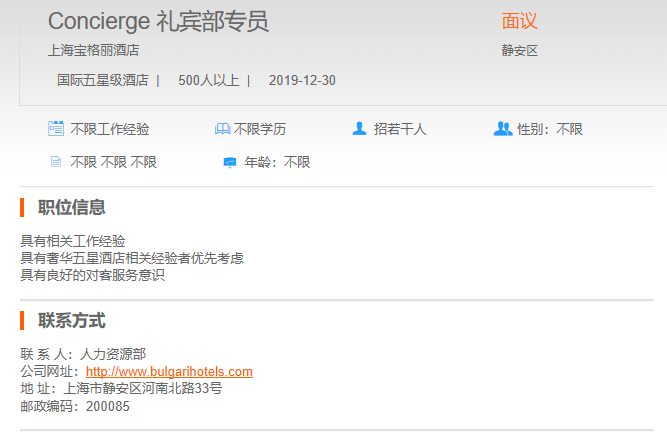Click the education book icon

tap(222, 129)
